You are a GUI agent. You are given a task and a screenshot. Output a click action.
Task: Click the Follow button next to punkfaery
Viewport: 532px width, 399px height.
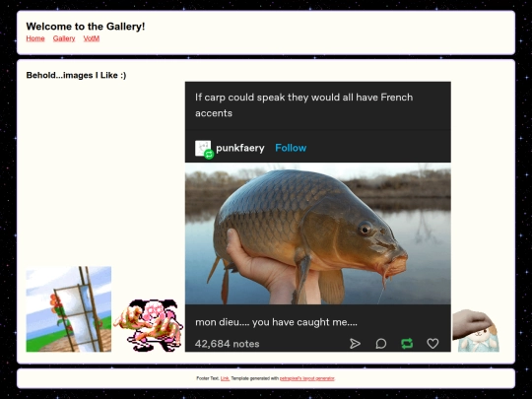coord(291,148)
